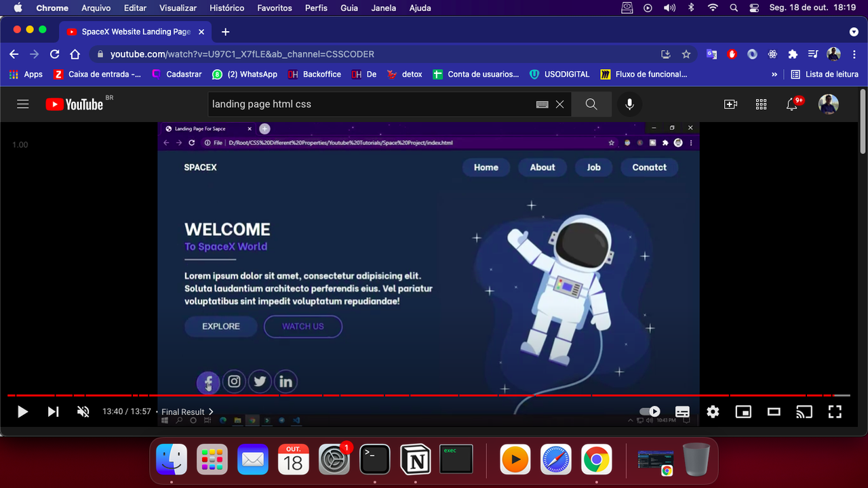Seek to the middle of the progress bar
Image resolution: width=868 pixels, height=488 pixels.
[429, 395]
